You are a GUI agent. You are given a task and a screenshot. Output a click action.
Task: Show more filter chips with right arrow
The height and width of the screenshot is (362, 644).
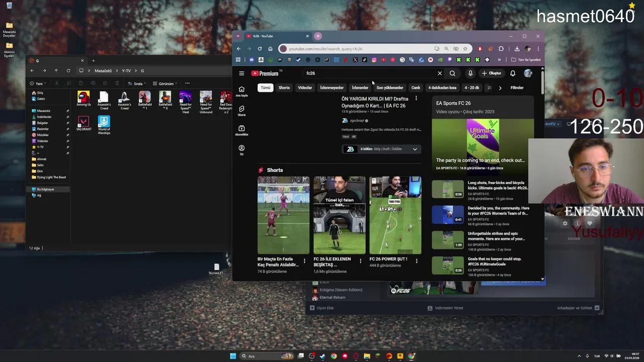pyautogui.click(x=500, y=88)
